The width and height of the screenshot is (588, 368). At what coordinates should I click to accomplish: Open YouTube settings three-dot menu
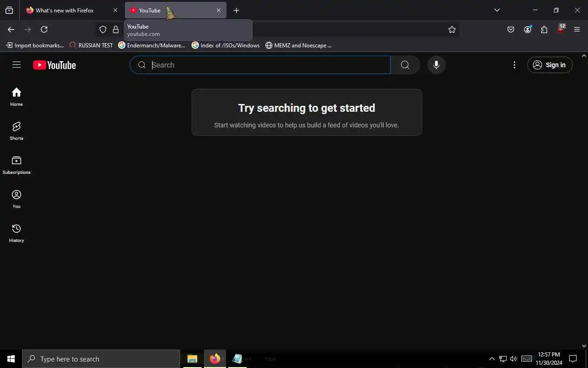514,65
